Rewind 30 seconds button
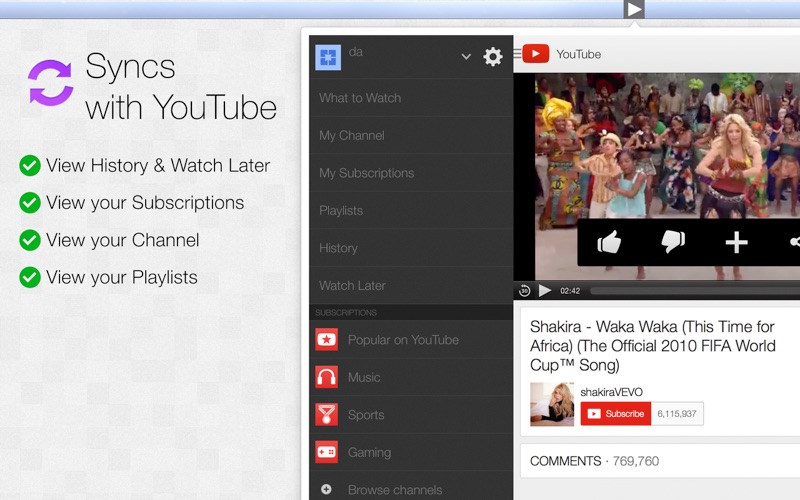 [524, 291]
